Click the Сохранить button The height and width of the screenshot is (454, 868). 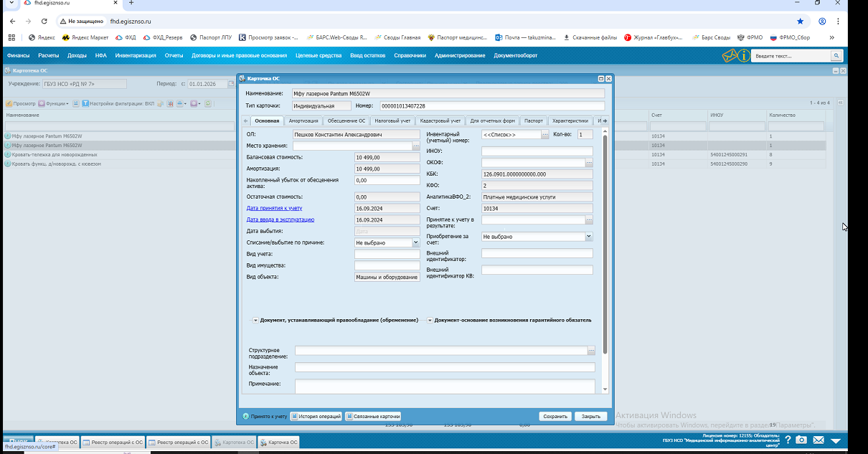[555, 416]
